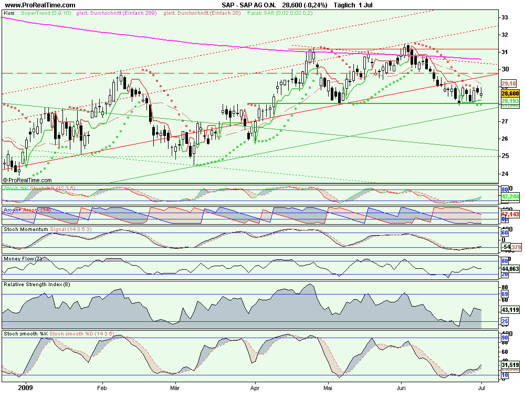The image size is (525, 420).
Task: Click the '57,143' Aroon value
Action: pyautogui.click(x=511, y=214)
